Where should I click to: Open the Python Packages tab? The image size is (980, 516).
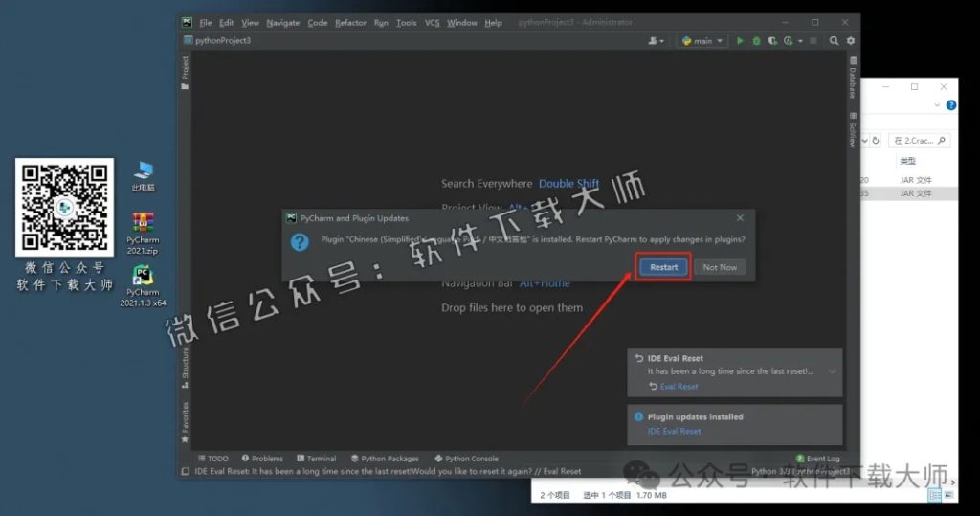click(385, 459)
